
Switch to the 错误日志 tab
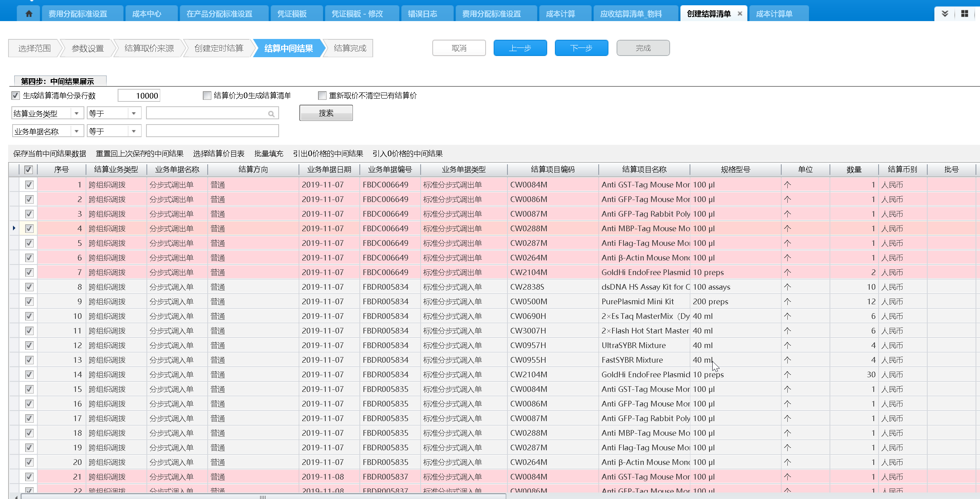point(427,14)
